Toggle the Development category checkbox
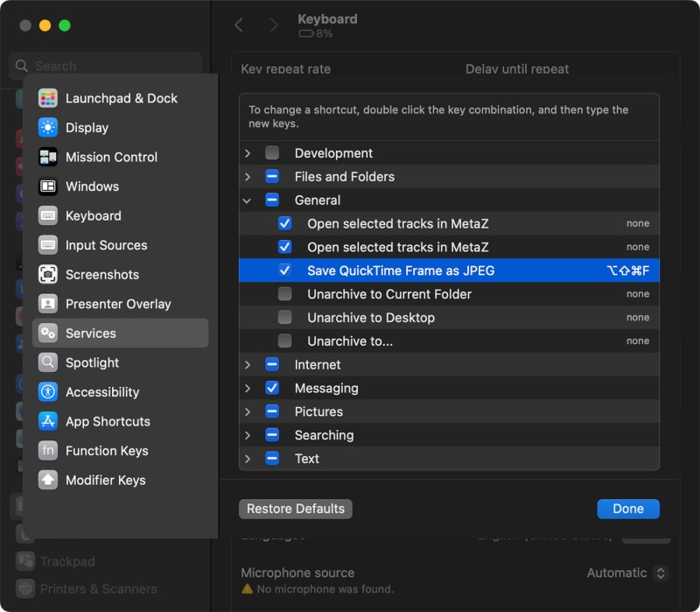This screenshot has height=612, width=700. click(272, 153)
